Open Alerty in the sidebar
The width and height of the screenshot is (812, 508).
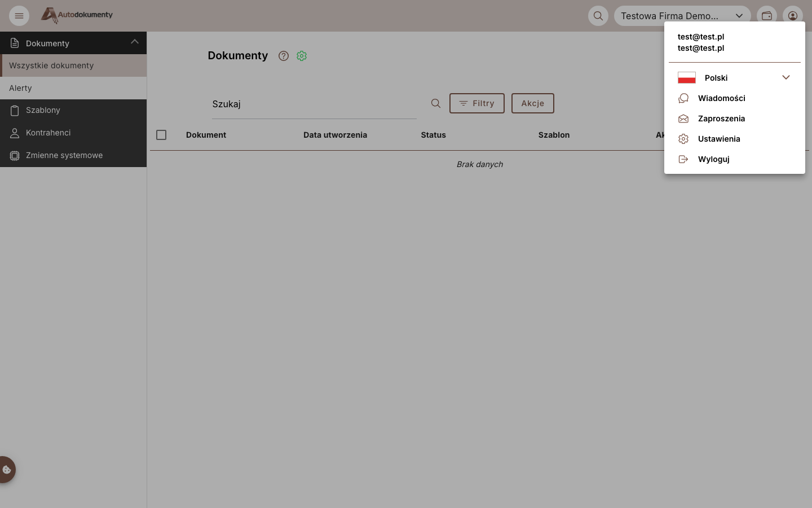(73, 88)
